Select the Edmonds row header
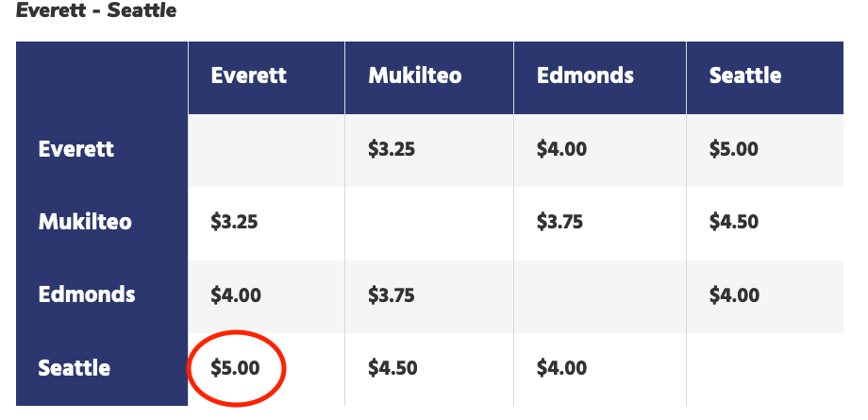Screen dimensions: 868x420 [87, 294]
